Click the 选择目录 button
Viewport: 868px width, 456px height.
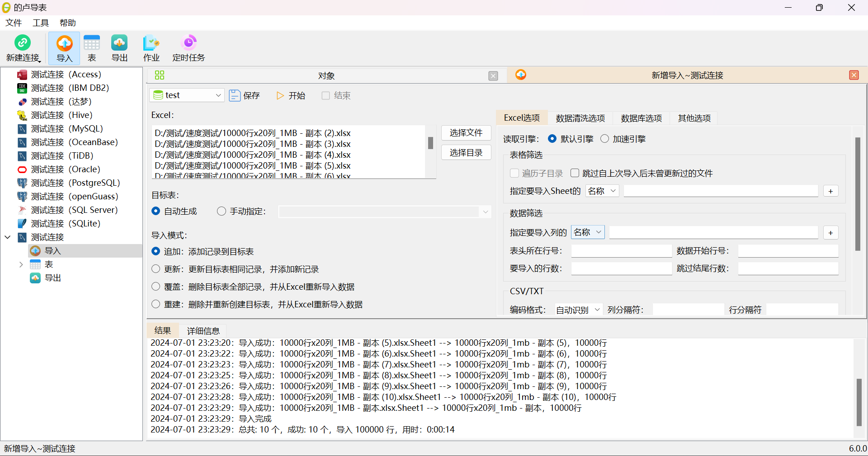point(466,153)
